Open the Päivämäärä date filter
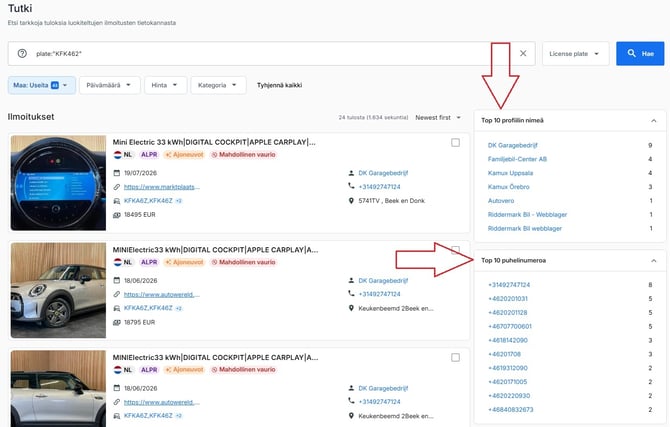This screenshot has height=427, width=670. pos(109,85)
